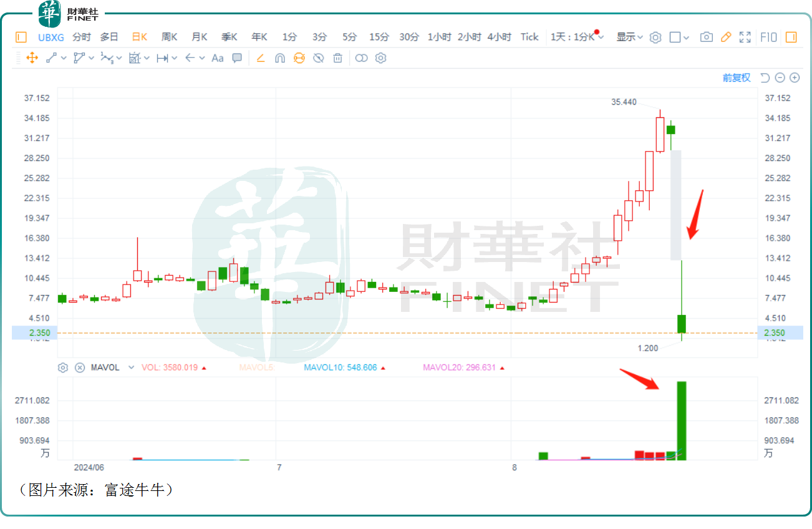This screenshot has width=812, height=529.
Task: Switch to the 分时 intraday tab
Action: [82, 37]
